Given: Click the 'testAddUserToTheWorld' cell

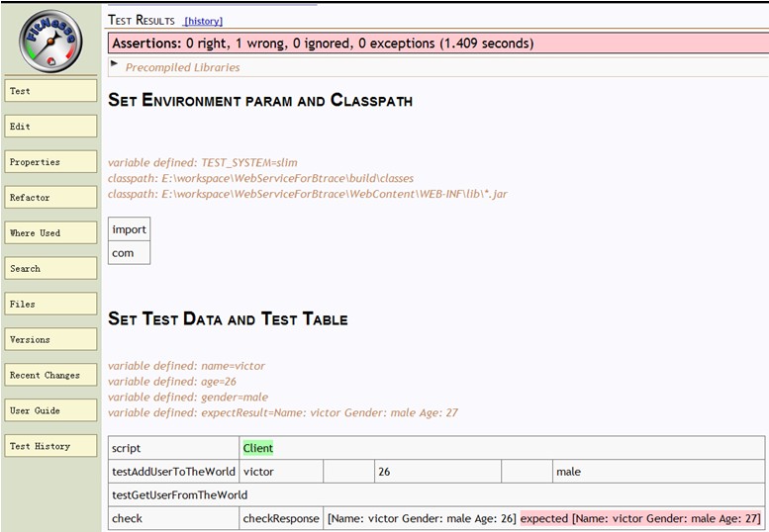Looking at the screenshot, I should click(173, 472).
